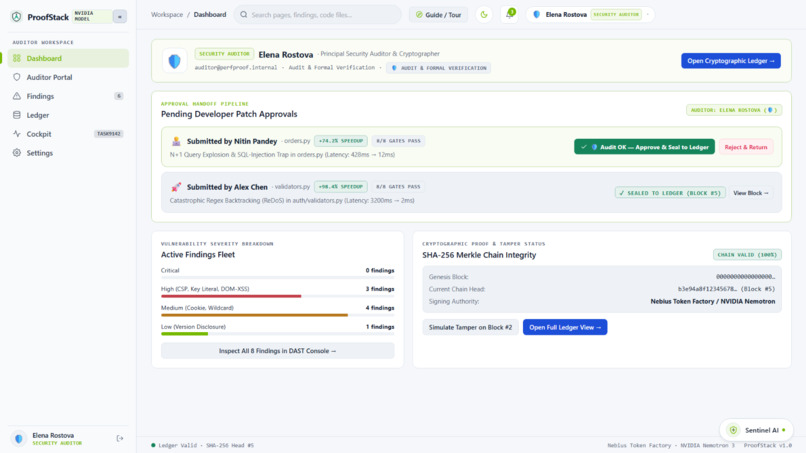Open notifications bell icon
Viewport: 806px width, 453px height.
[509, 14]
